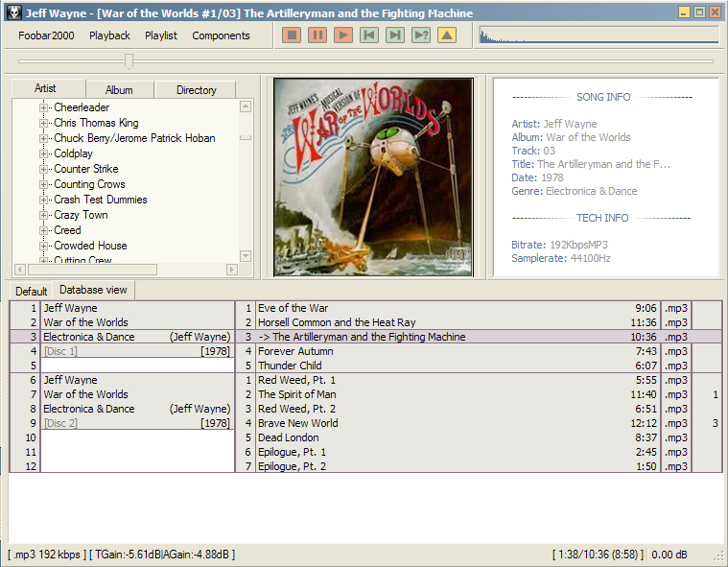Open the Components menu
728x567 pixels.
click(221, 35)
